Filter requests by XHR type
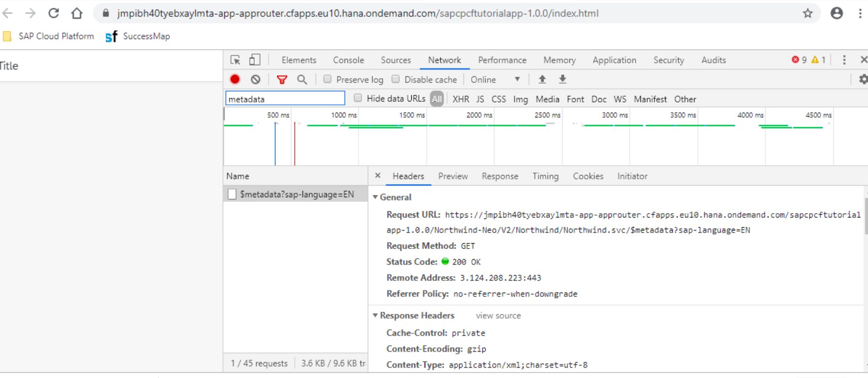The width and height of the screenshot is (868, 378). click(x=461, y=99)
